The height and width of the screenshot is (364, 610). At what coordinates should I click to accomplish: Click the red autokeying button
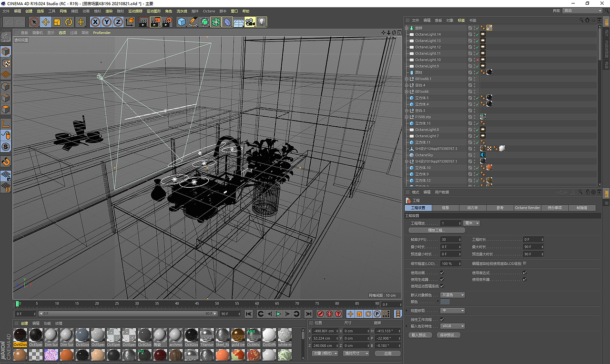point(329,314)
